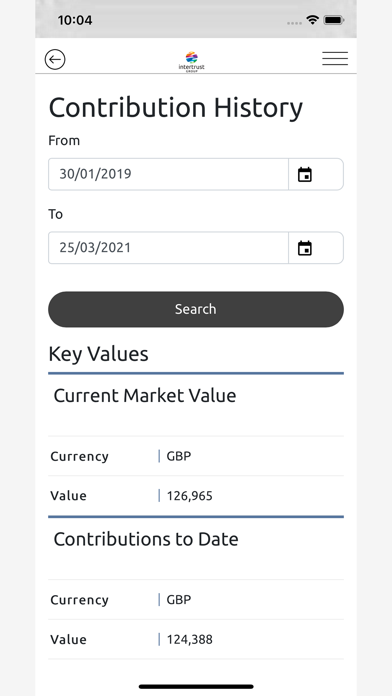392x696 pixels.
Task: Tap the Current Market Value section title
Action: [145, 395]
